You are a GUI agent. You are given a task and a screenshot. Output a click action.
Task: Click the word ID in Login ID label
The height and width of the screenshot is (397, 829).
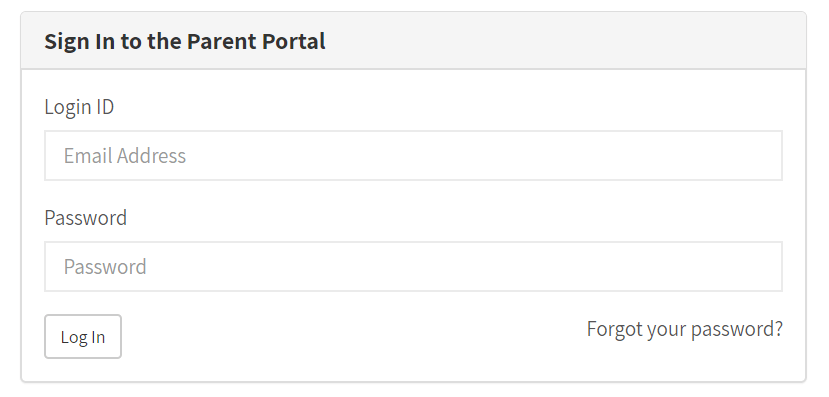click(x=105, y=107)
